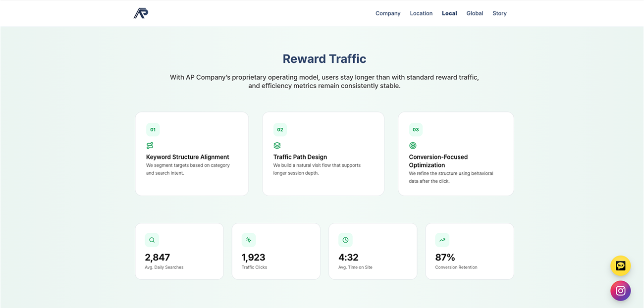Open the Global navigation link

[x=475, y=13]
